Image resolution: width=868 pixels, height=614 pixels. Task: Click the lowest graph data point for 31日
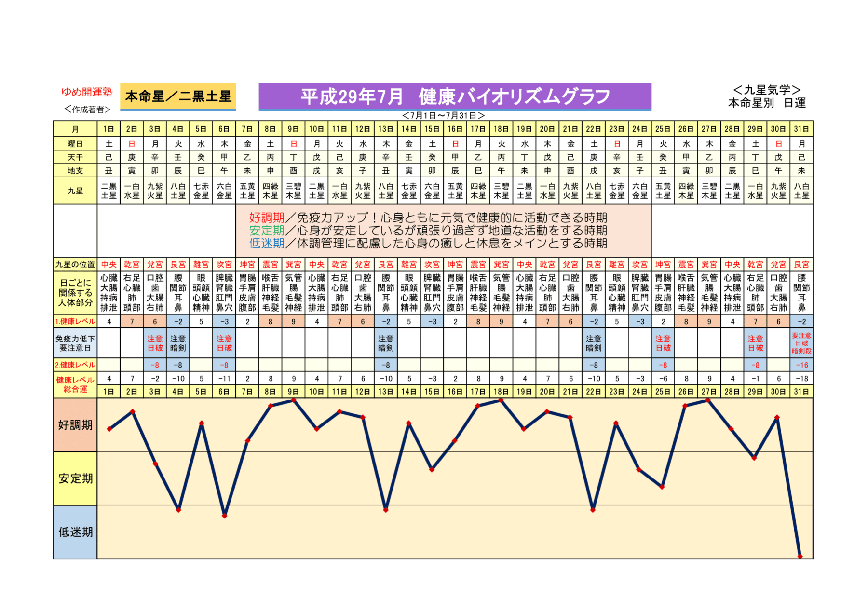click(x=800, y=556)
